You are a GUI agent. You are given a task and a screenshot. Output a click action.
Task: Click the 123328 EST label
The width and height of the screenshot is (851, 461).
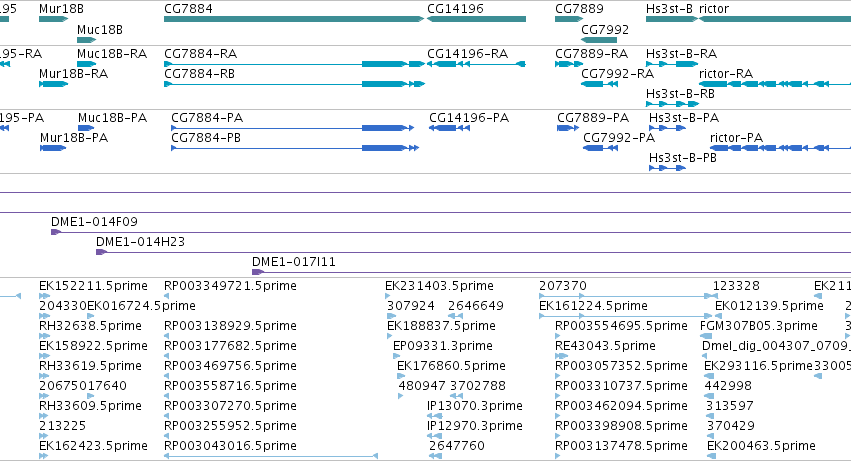[x=736, y=286]
